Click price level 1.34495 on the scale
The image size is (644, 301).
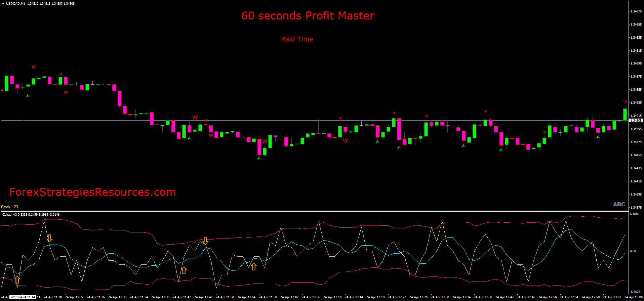(x=636, y=129)
